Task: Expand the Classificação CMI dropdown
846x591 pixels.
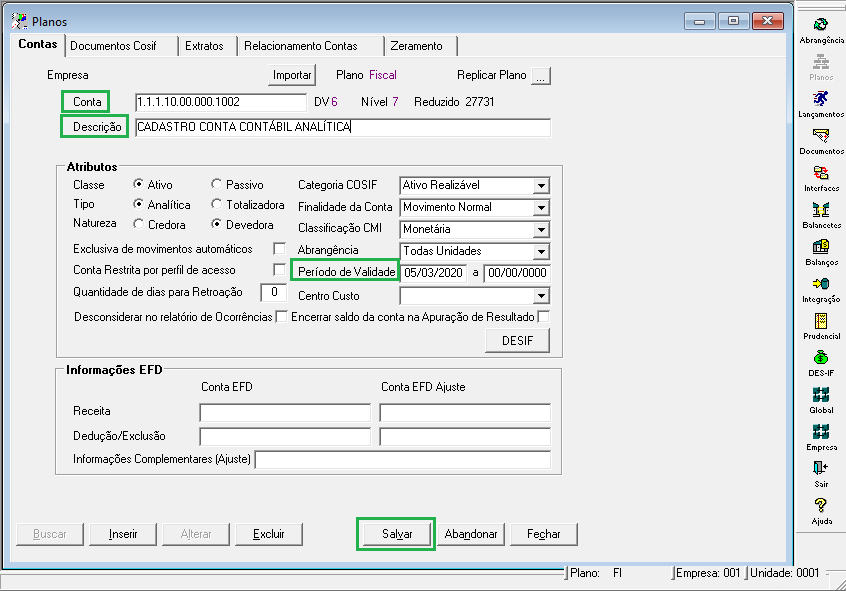Action: 541,230
